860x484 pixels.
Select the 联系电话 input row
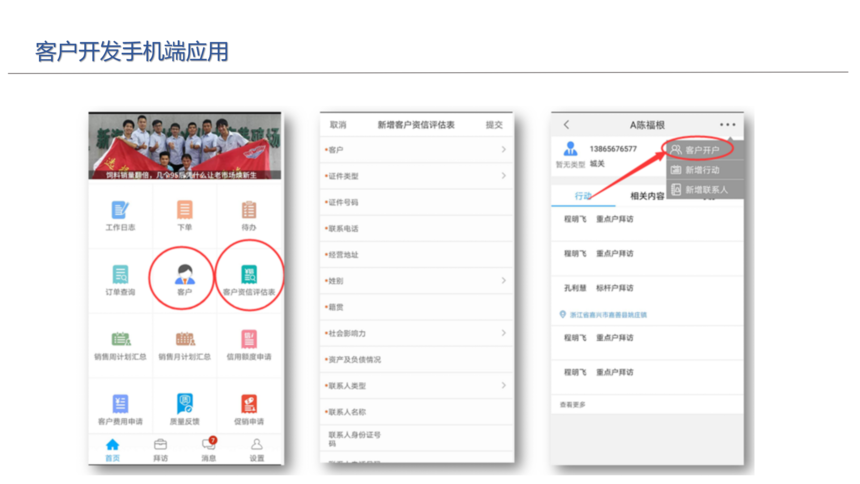(x=417, y=228)
